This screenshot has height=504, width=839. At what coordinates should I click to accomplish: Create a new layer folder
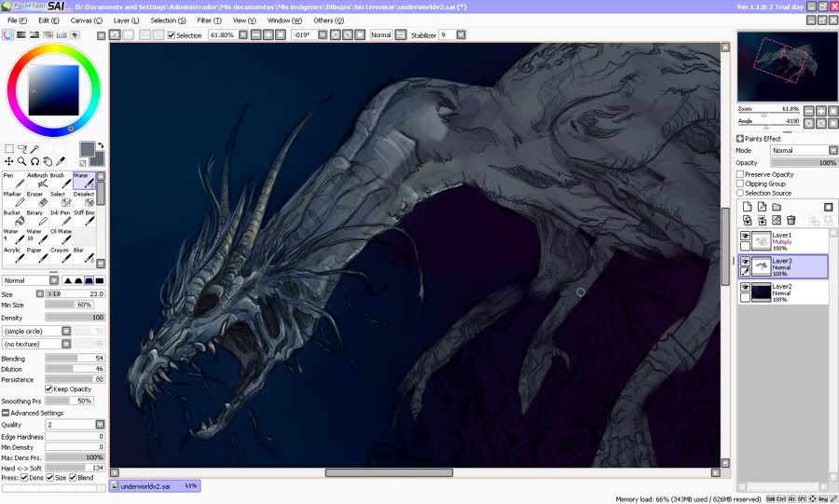(x=777, y=207)
